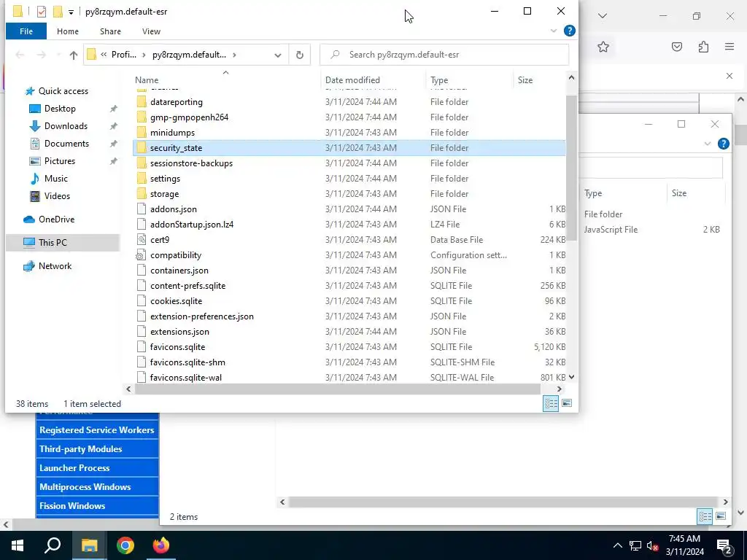Select Quick access in navigation pane
Viewport: 747px width, 560px height.
pyautogui.click(x=63, y=91)
